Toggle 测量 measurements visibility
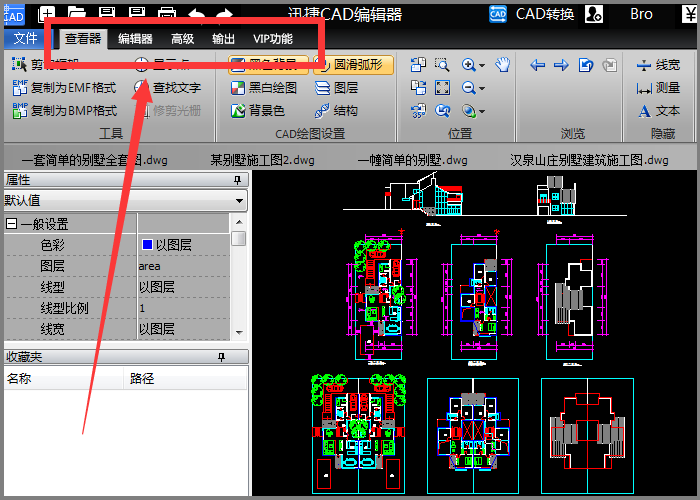700x500 pixels. coord(658,88)
